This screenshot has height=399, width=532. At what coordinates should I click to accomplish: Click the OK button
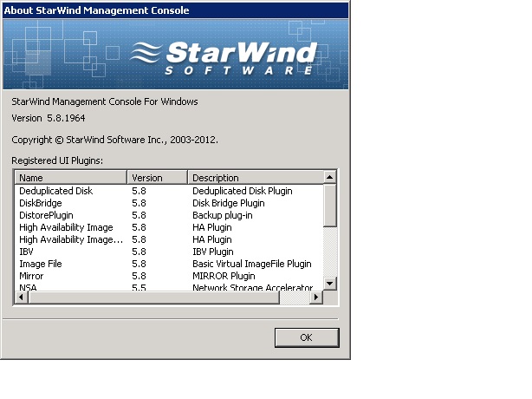tap(307, 337)
